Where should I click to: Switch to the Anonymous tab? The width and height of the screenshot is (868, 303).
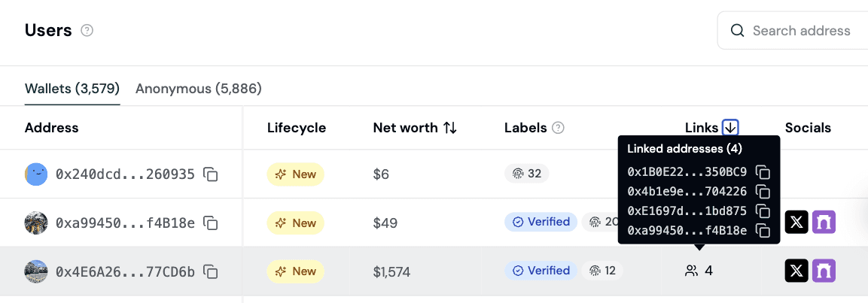[199, 89]
